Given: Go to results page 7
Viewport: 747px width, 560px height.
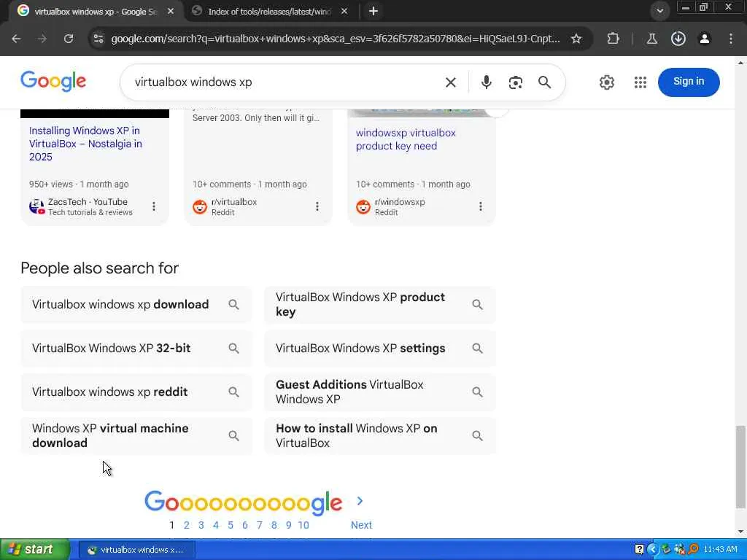Looking at the screenshot, I should (259, 525).
